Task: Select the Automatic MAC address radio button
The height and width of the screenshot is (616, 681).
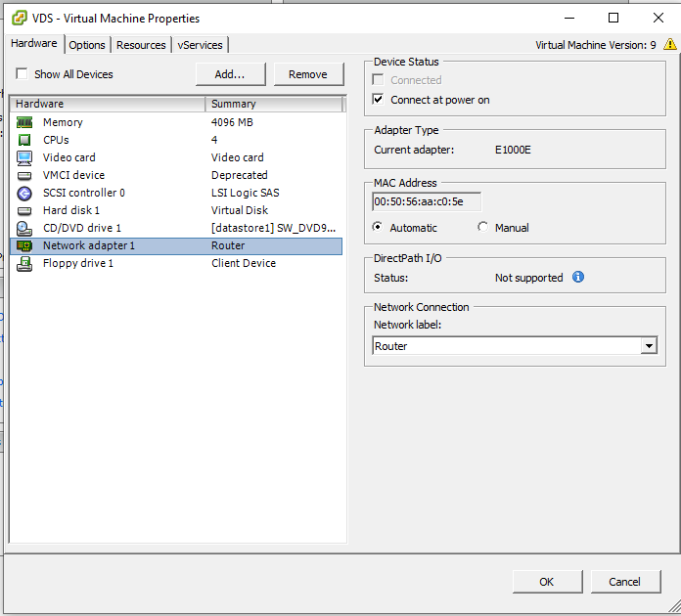Action: (378, 227)
